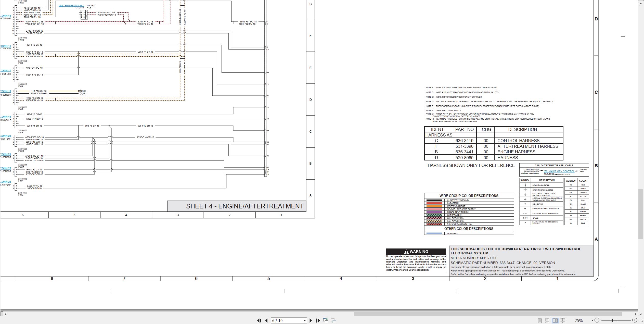644x324 pixels.
Task: Click the (52) VALVE GP - CONTROL callout link
Action: [559, 171]
